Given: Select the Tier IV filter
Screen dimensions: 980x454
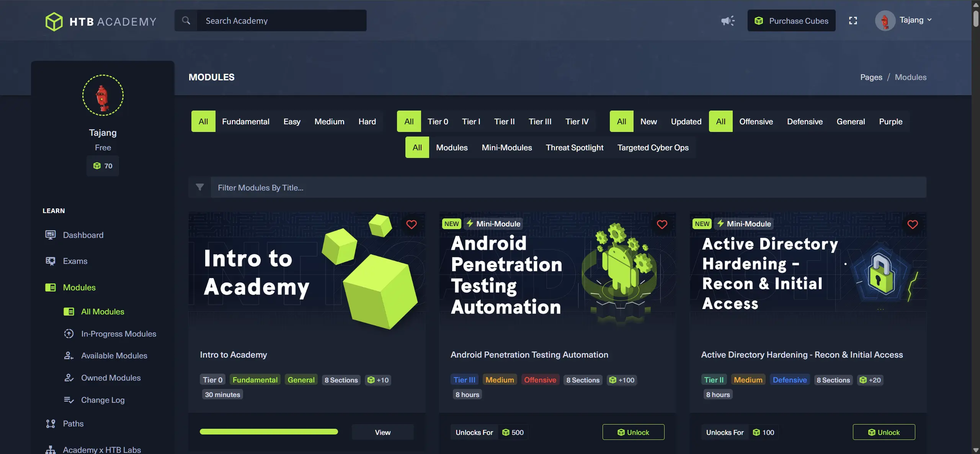Looking at the screenshot, I should coord(577,121).
